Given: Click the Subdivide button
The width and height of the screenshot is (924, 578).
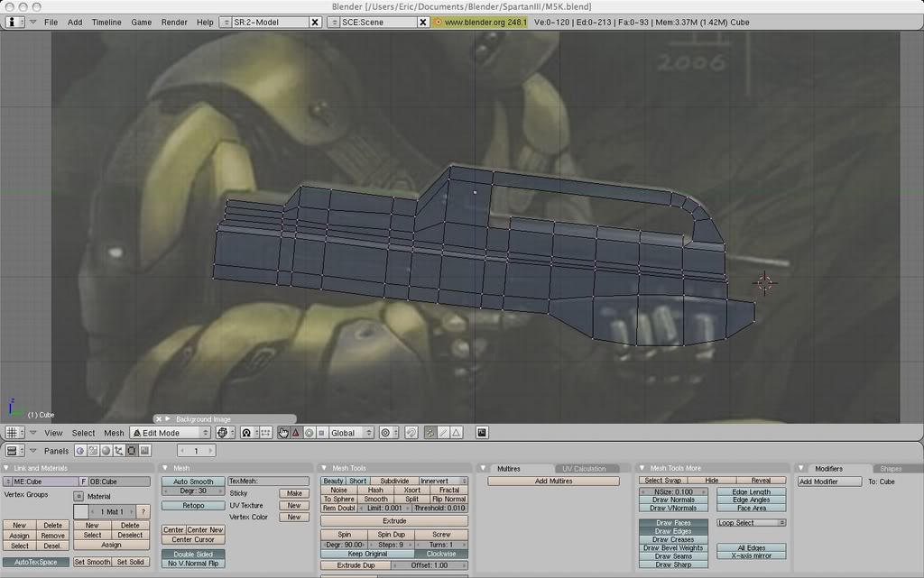Looking at the screenshot, I should 394,481.
